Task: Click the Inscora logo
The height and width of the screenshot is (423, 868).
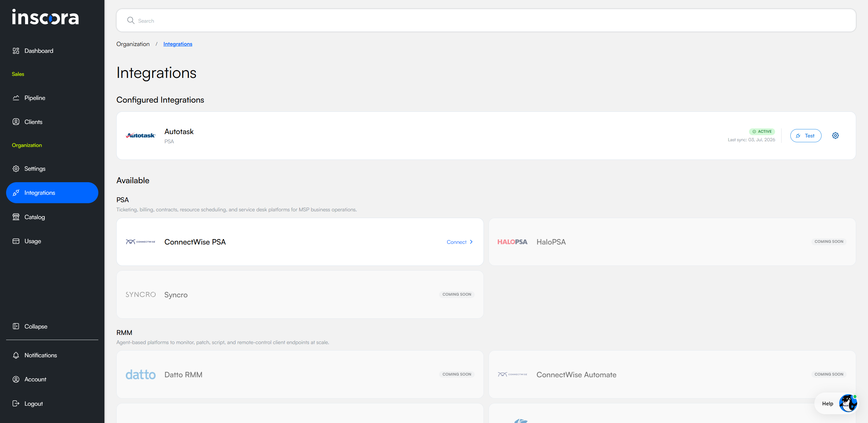Action: (45, 17)
